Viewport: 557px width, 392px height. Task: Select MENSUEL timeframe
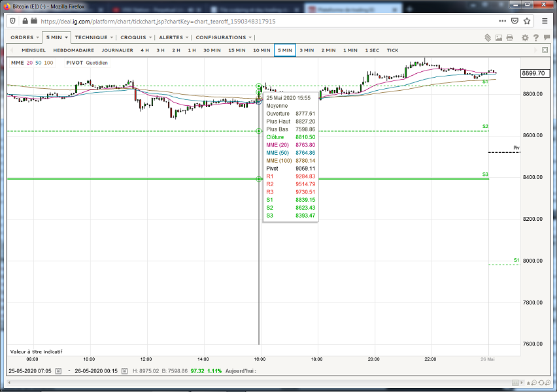(34, 50)
